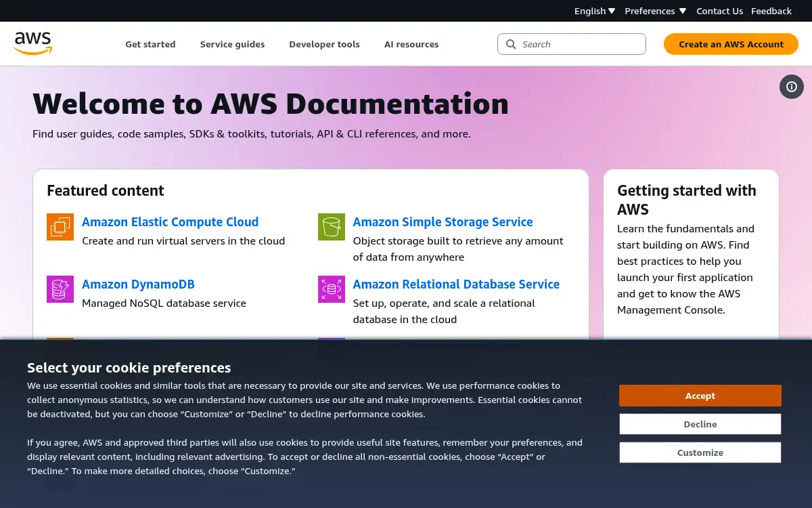Open the Developer tools menu

pos(324,44)
